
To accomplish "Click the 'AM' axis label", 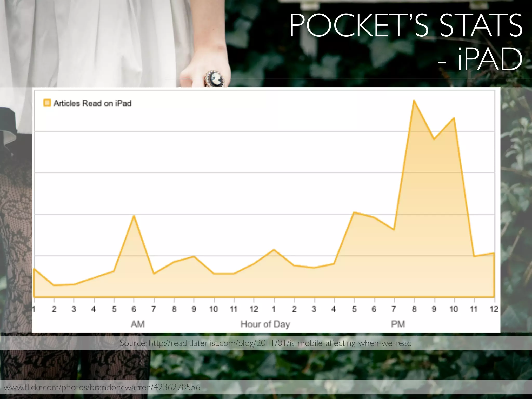I will click(x=137, y=324).
